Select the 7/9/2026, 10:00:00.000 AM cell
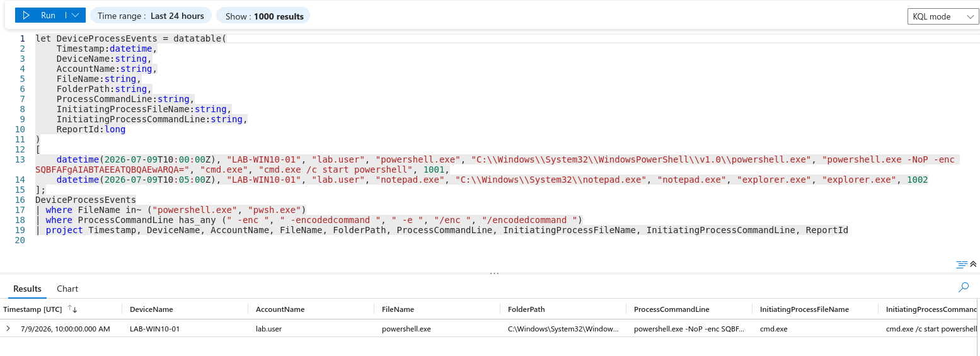Viewport: 980px width, 356px height. [x=66, y=329]
